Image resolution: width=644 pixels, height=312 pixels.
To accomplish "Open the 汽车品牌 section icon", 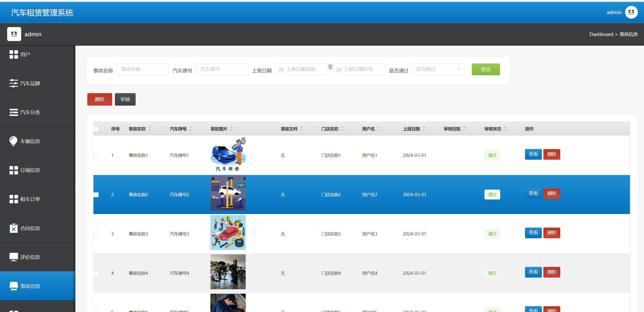I will pyautogui.click(x=14, y=83).
